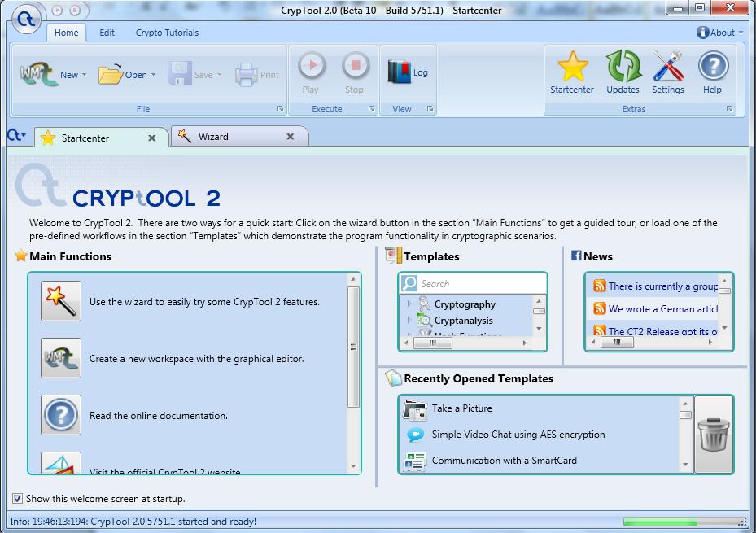Switch to the Home ribbon tab
This screenshot has height=533, width=756.
pos(66,33)
